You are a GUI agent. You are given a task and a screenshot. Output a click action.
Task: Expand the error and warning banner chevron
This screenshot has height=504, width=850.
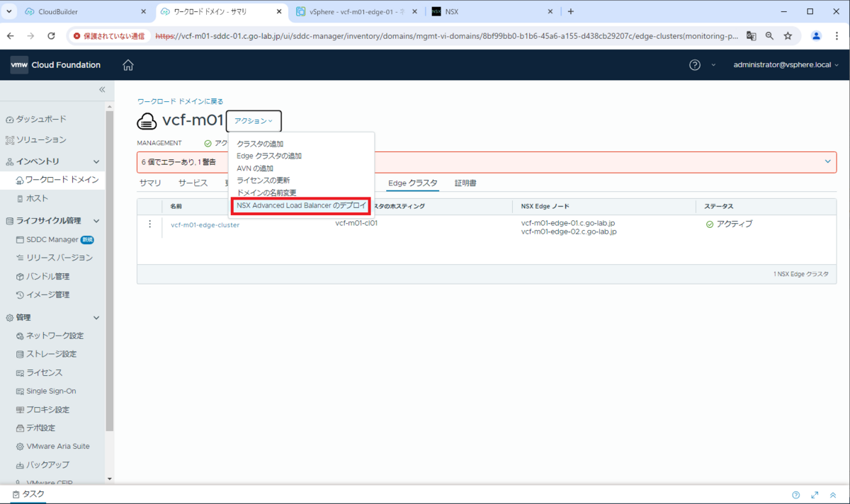pyautogui.click(x=827, y=161)
